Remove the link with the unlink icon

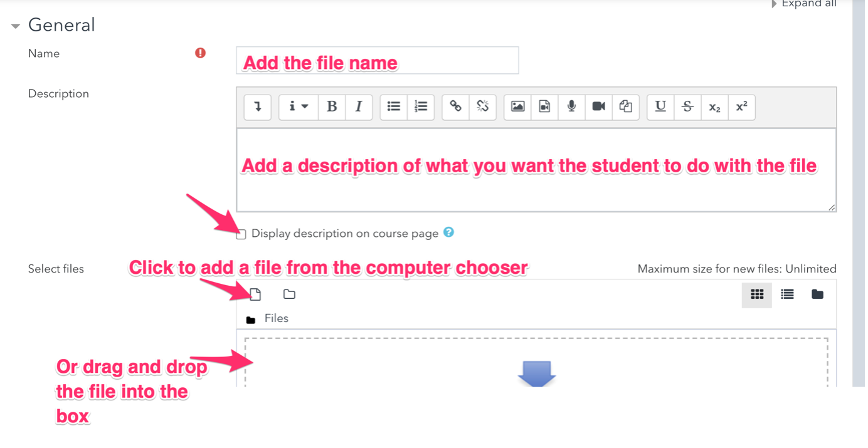(x=482, y=107)
